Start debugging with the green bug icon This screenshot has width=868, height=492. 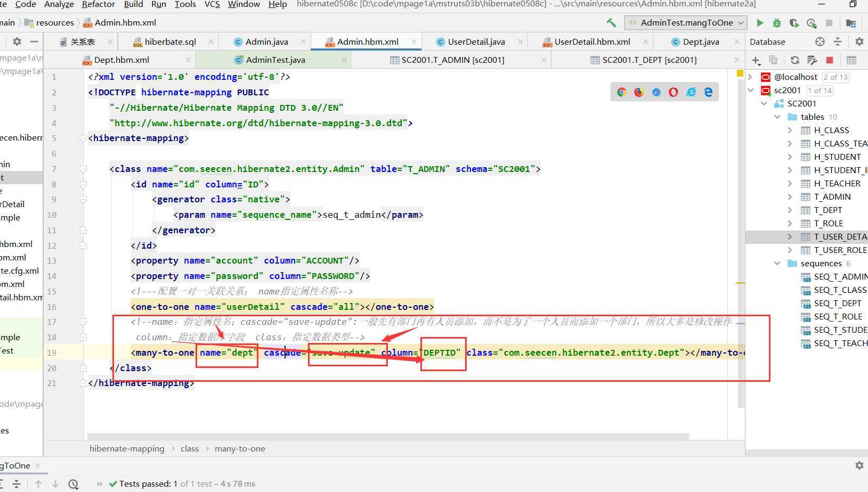(x=777, y=23)
